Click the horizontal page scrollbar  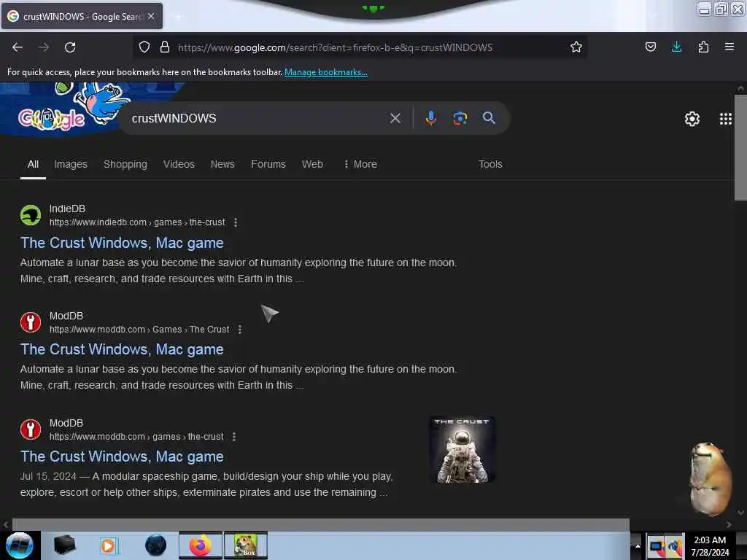point(320,524)
